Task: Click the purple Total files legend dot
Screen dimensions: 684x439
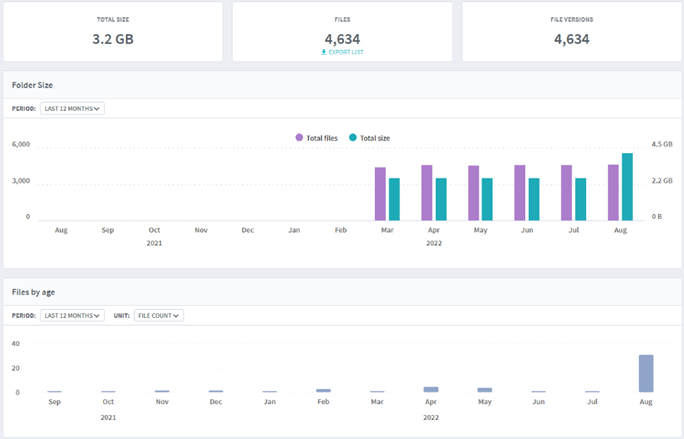Action: [299, 137]
